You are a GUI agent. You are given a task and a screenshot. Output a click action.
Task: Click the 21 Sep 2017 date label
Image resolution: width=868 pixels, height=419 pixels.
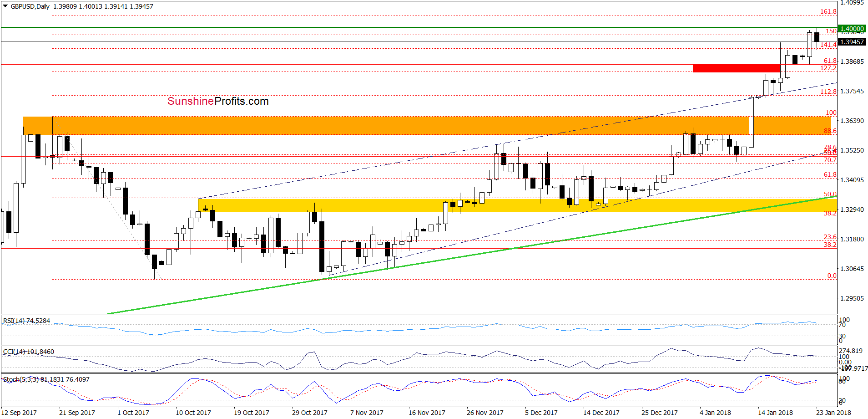click(x=77, y=413)
